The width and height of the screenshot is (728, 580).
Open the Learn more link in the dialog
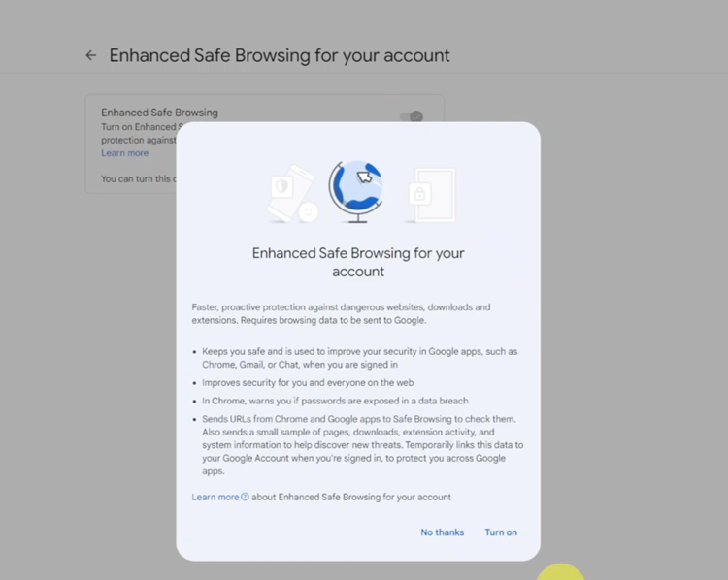point(215,497)
